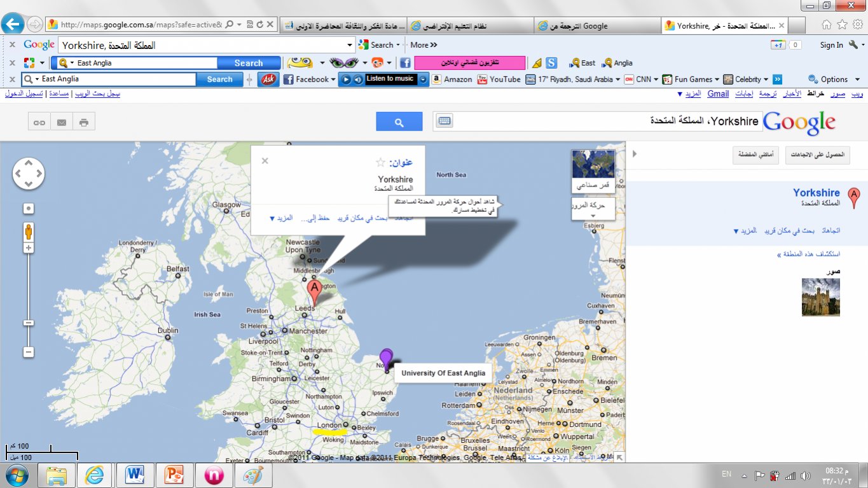The image size is (868, 488).
Task: Collapse the side panel arrow
Action: 633,154
